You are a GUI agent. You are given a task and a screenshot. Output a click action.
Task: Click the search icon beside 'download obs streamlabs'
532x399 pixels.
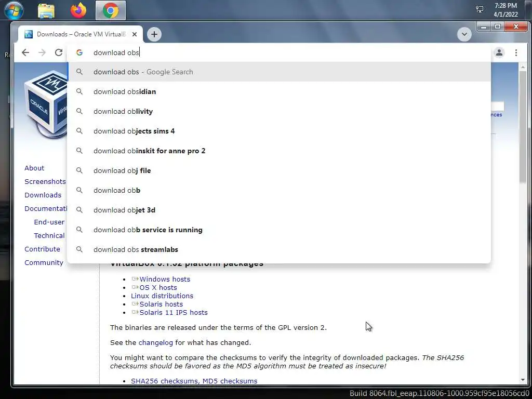pos(79,249)
